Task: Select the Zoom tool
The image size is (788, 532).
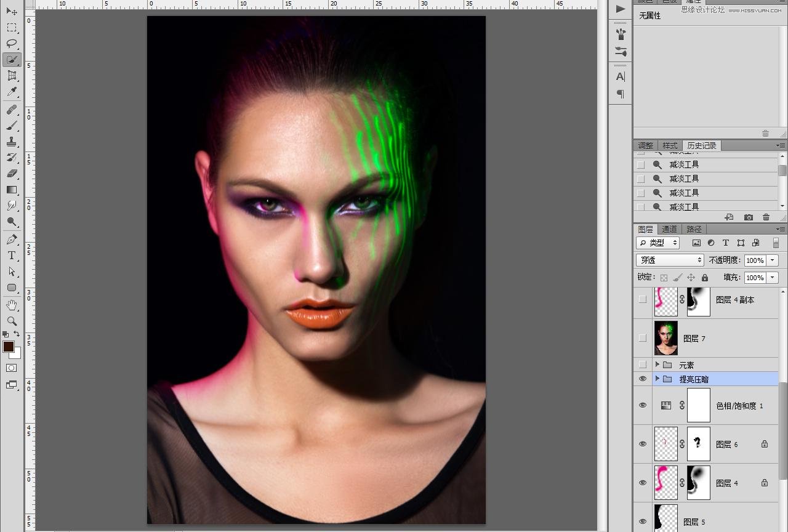Action: (x=12, y=321)
